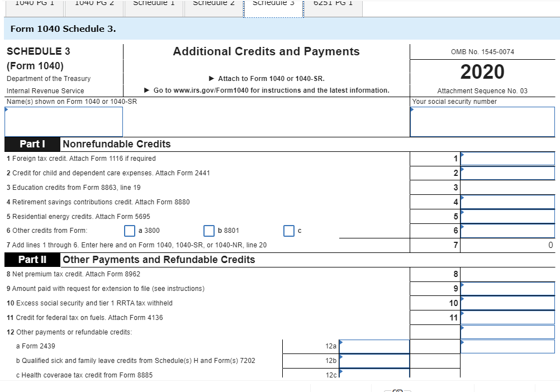Check box b 8801 on line 6
This screenshot has width=560, height=392.
[x=209, y=231]
